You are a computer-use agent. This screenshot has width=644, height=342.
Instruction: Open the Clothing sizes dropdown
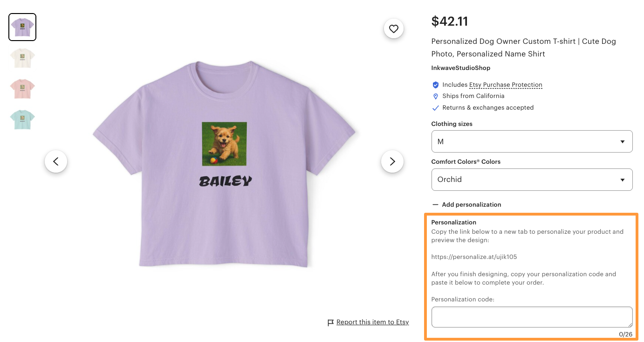pos(532,141)
